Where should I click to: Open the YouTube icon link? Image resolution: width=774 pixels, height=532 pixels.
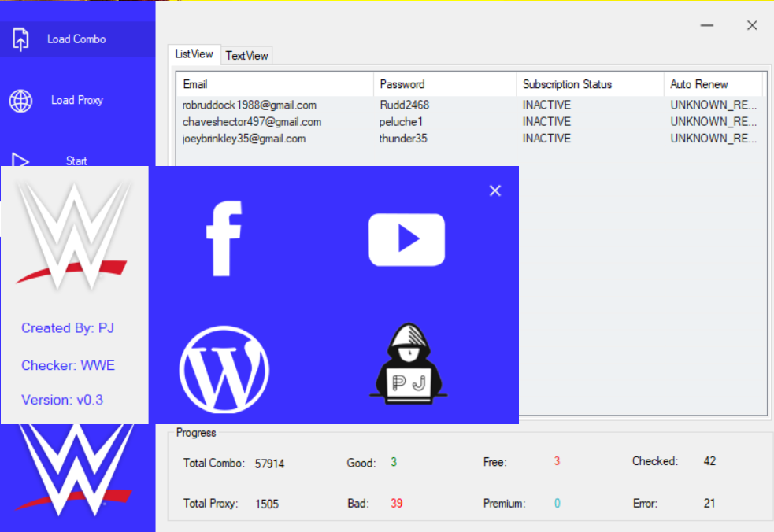(x=406, y=239)
